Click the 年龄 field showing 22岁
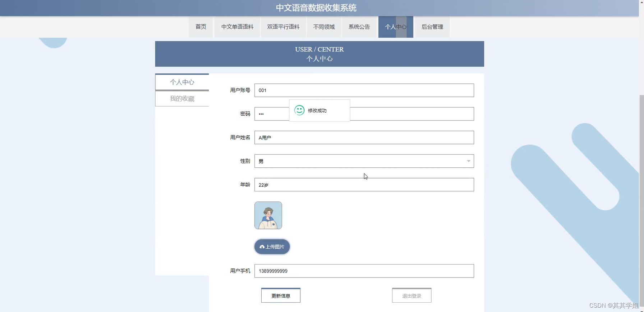Viewport: 644px width, 312px height. click(x=364, y=185)
